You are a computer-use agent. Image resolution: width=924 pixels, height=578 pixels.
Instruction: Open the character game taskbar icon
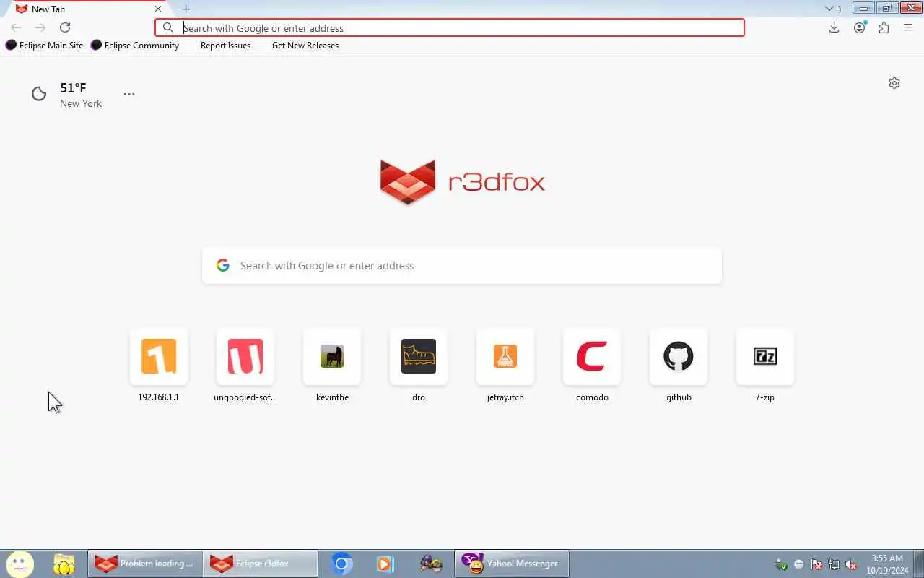[x=431, y=564]
